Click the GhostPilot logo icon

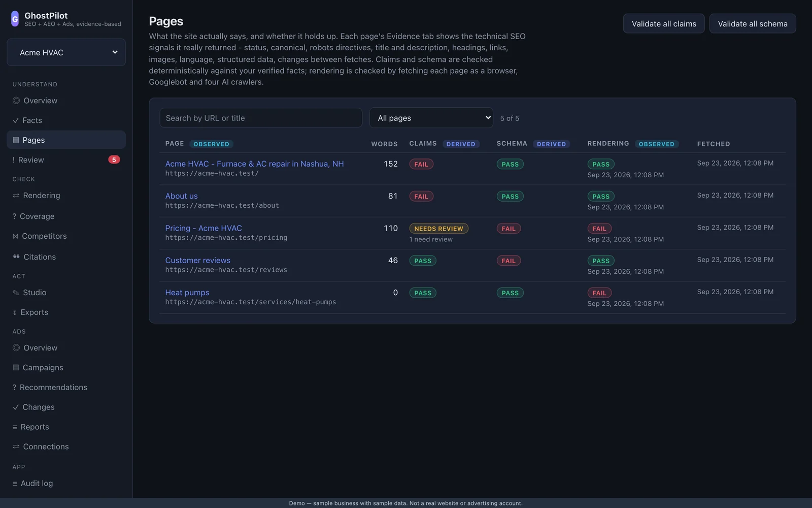coord(15,19)
